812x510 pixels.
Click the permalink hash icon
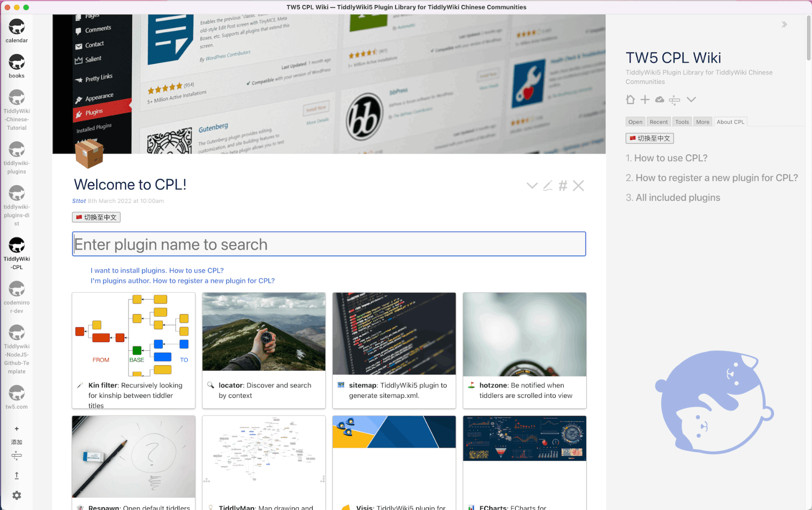(563, 186)
